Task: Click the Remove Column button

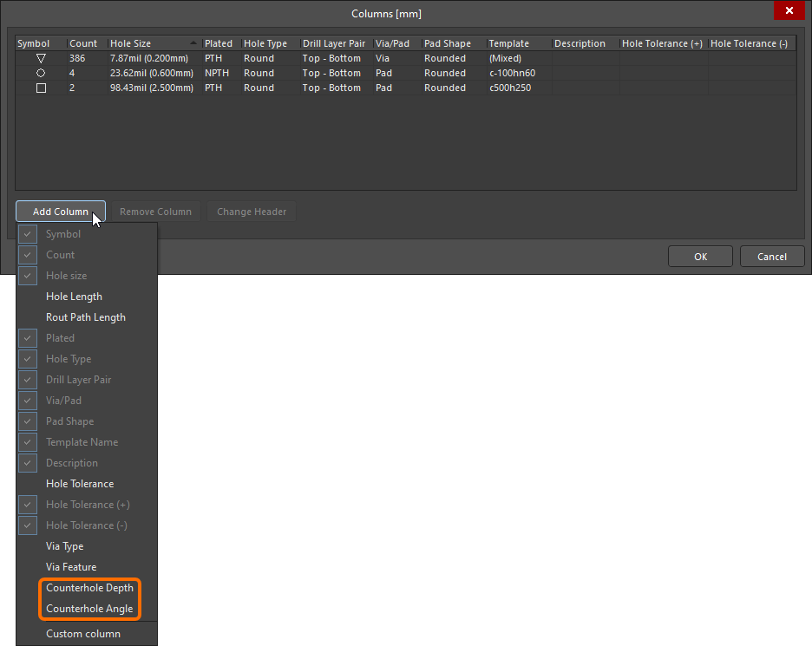Action: point(155,212)
